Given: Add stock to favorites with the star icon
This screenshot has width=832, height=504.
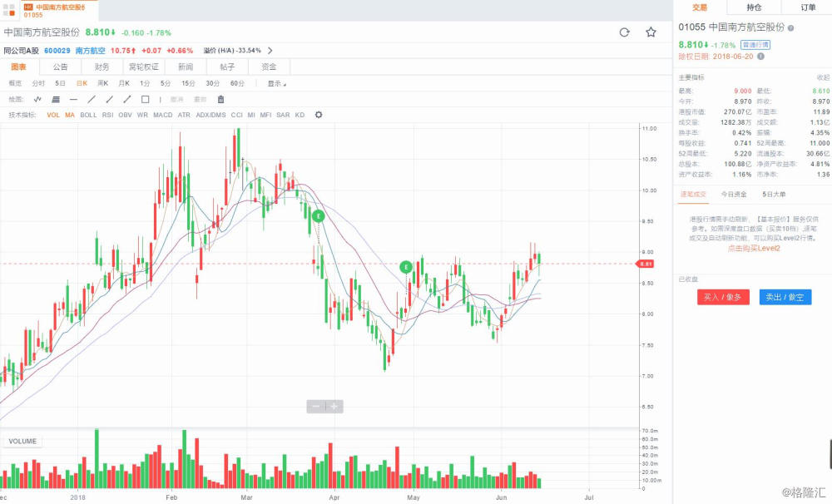Looking at the screenshot, I should [x=651, y=32].
